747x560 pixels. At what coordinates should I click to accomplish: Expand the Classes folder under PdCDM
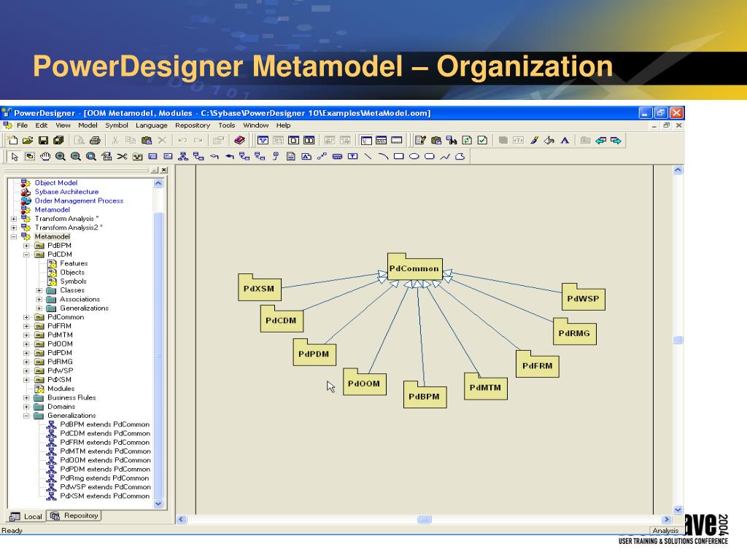click(39, 290)
